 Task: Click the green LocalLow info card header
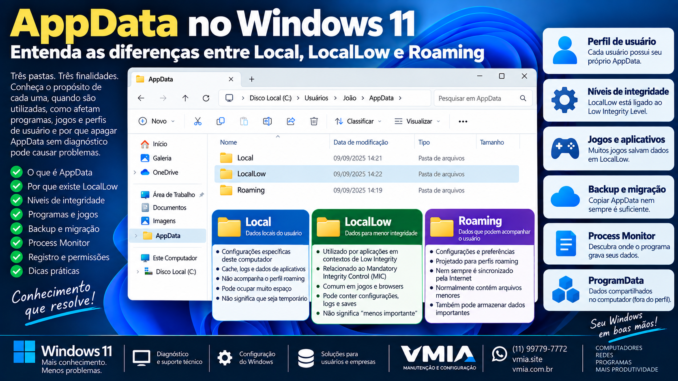(367, 227)
